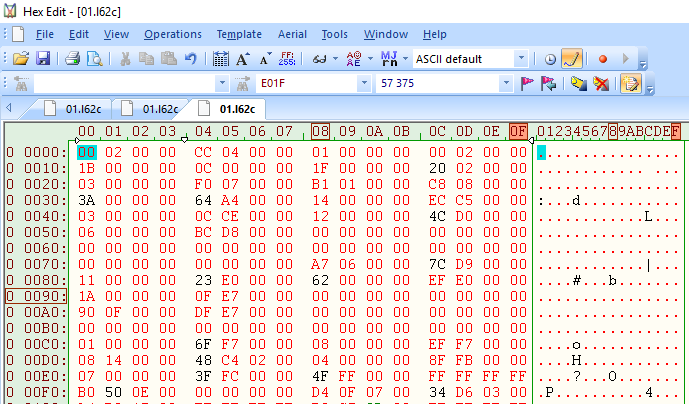Open a file with the folder icon
Screen dimensions: 689x404
(x=21, y=58)
